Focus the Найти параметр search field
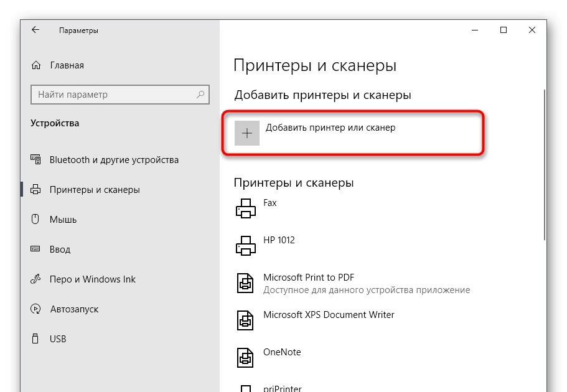 point(120,95)
